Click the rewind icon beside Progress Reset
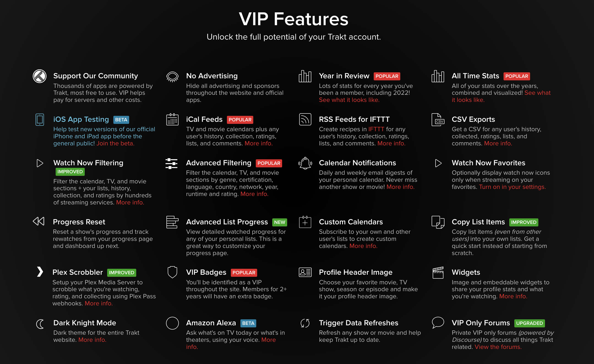594x364 pixels. pos(38,221)
